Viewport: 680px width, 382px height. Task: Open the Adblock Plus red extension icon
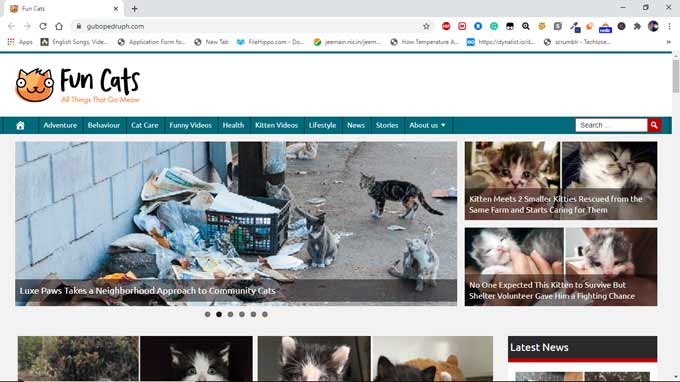[446, 26]
